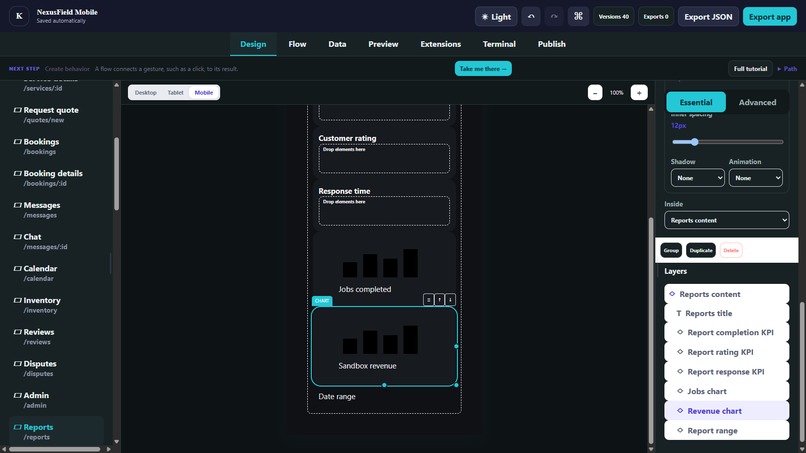Select Report completion KPI layer
Image resolution: width=806 pixels, height=453 pixels.
click(x=726, y=333)
